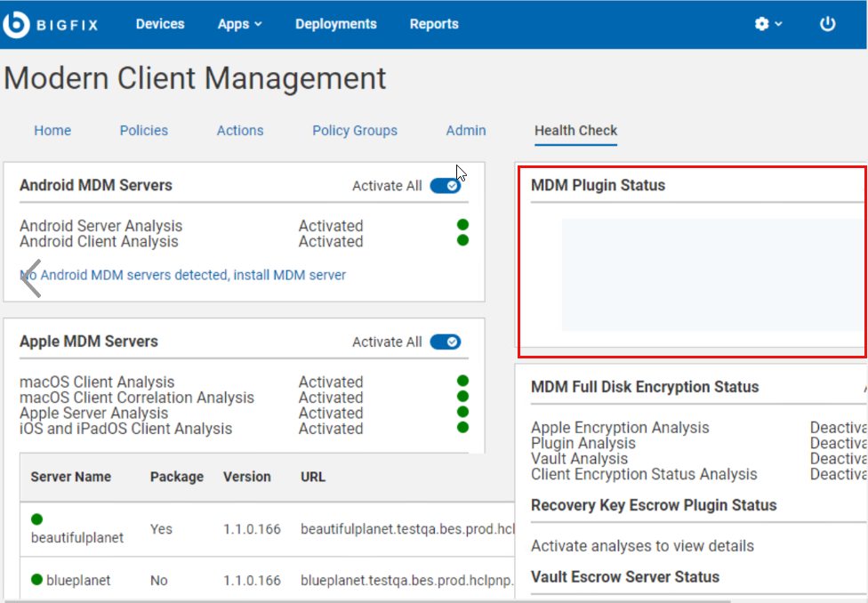Open the Devices menu

tap(160, 24)
